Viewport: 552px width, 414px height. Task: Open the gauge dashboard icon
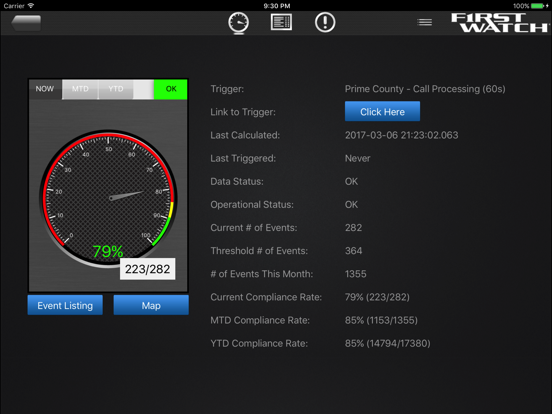(238, 23)
